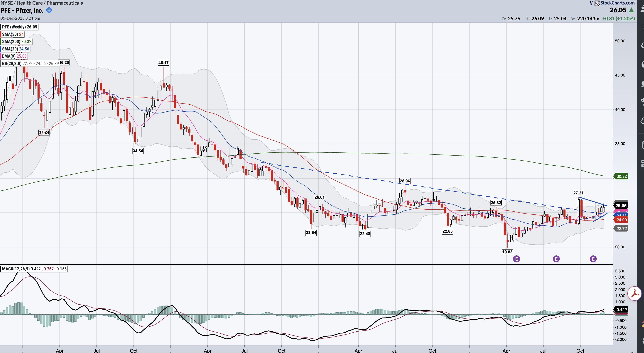Select the SMA(20) legend label

click(16, 49)
